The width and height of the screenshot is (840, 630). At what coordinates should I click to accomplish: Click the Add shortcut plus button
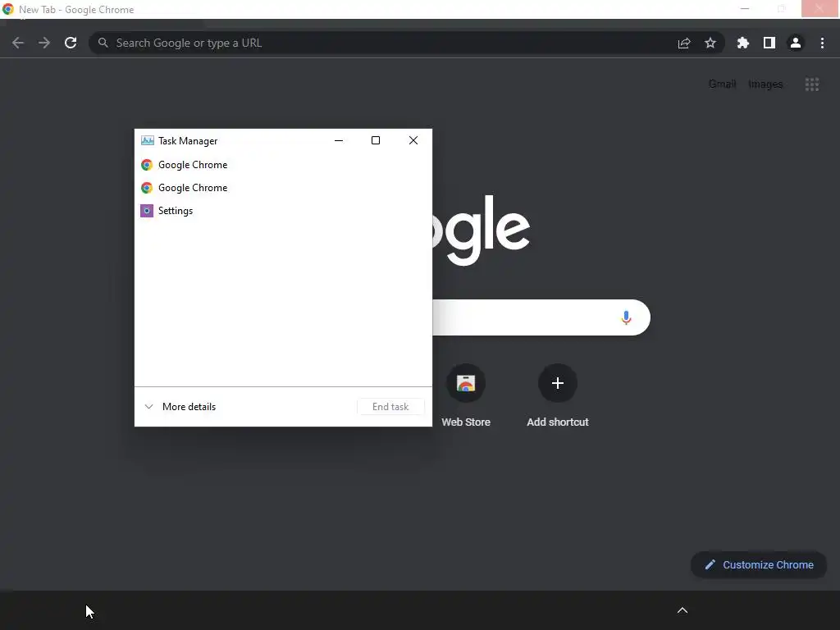pos(558,383)
